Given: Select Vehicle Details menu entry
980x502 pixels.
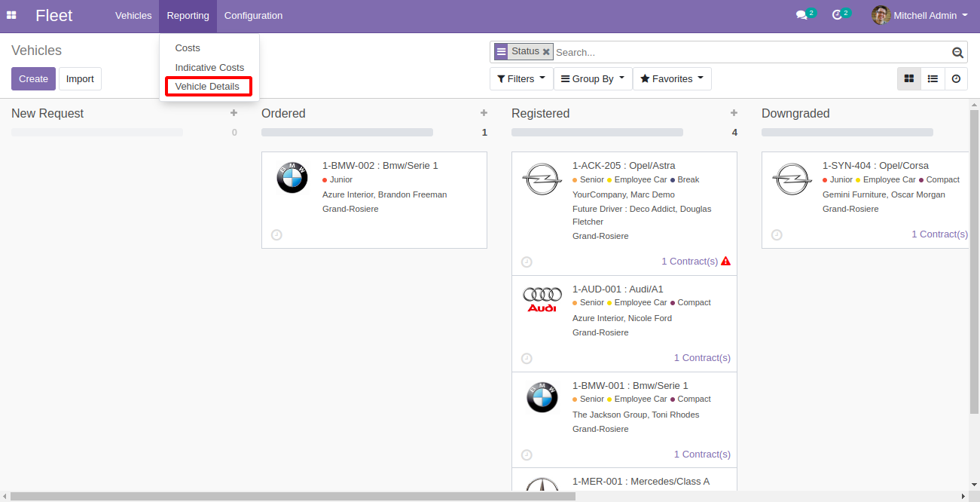Looking at the screenshot, I should coord(209,86).
